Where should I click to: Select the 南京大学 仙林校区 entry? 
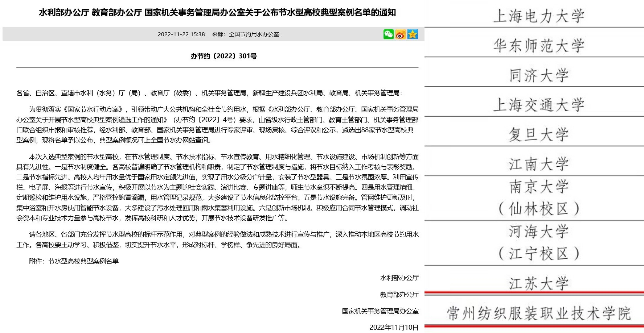click(x=539, y=198)
